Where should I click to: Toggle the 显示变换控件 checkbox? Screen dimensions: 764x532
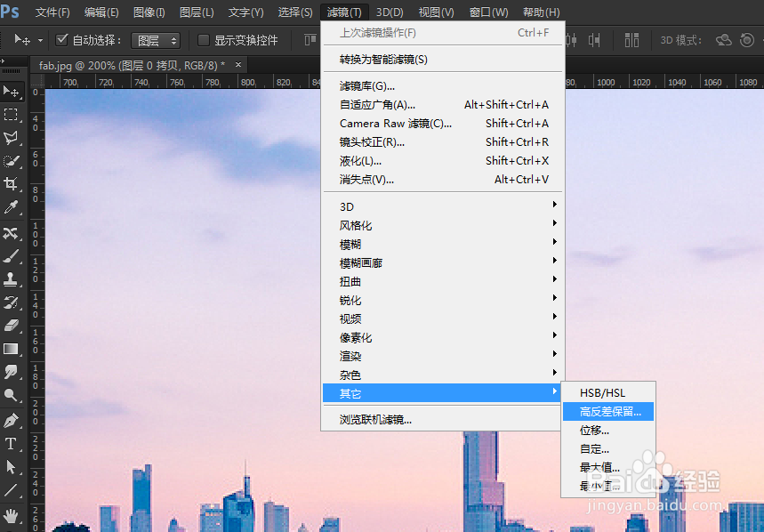tap(204, 40)
